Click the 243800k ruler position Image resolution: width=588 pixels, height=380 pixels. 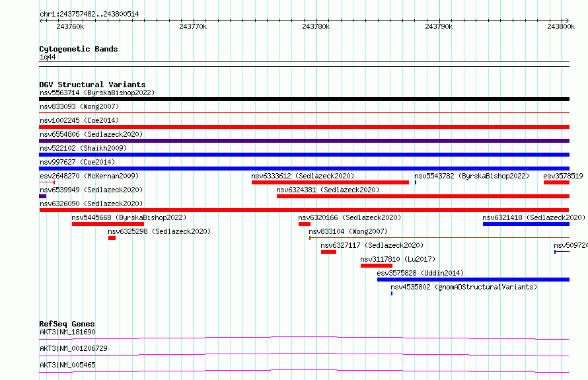point(561,26)
